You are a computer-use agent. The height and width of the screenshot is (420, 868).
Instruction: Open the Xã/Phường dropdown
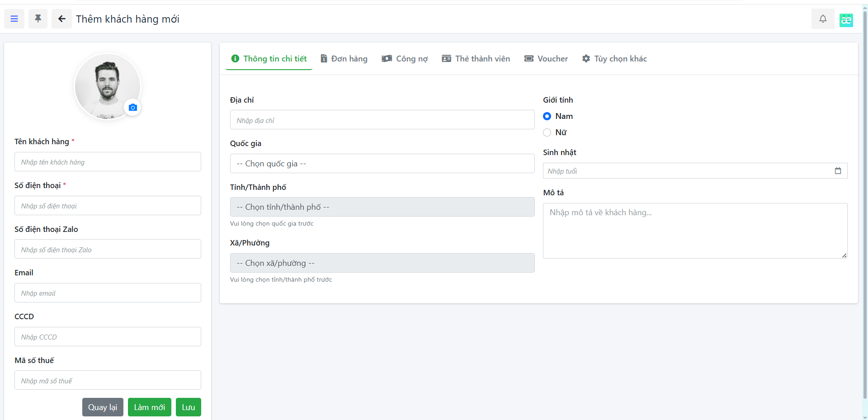coord(382,263)
